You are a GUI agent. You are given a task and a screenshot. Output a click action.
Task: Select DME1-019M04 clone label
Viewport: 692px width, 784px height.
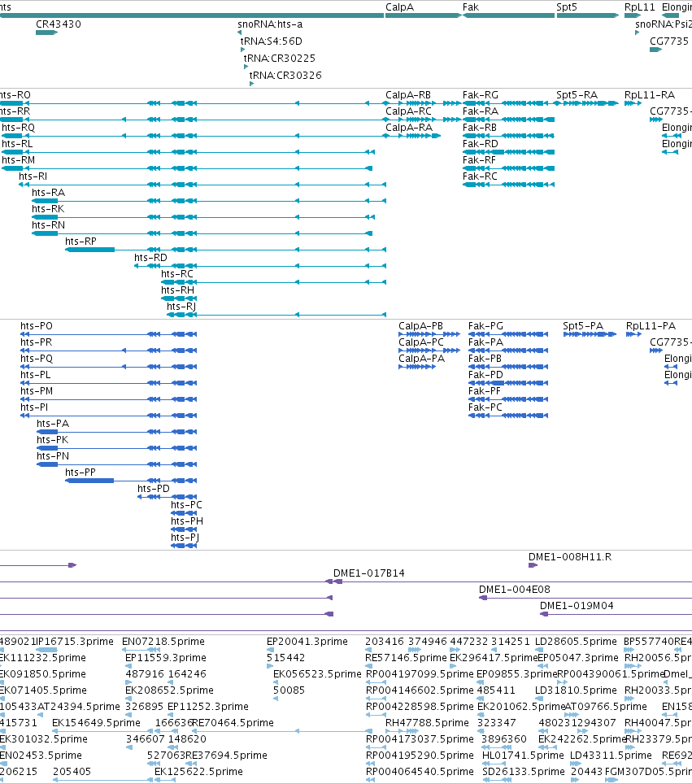click(x=577, y=606)
